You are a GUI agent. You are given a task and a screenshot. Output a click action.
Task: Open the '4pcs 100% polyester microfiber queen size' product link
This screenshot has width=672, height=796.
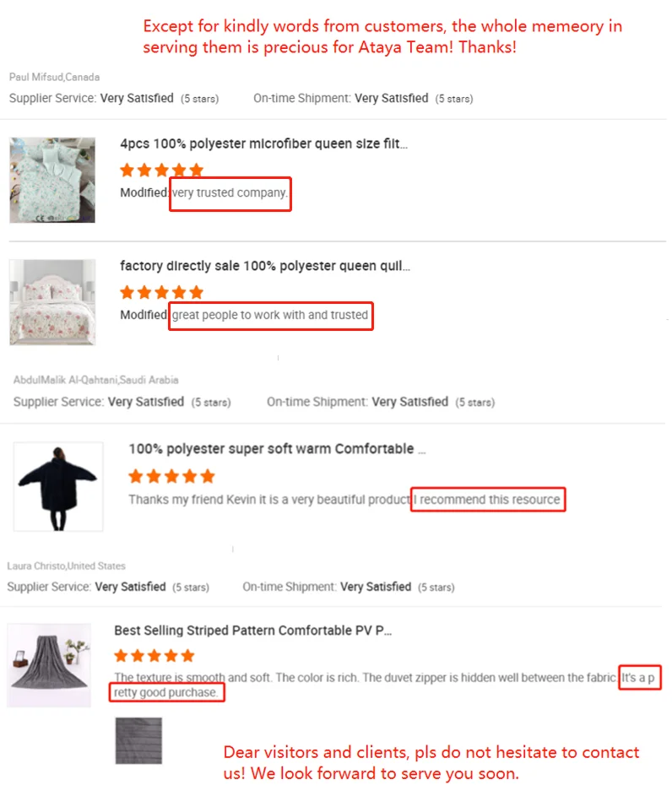(264, 143)
